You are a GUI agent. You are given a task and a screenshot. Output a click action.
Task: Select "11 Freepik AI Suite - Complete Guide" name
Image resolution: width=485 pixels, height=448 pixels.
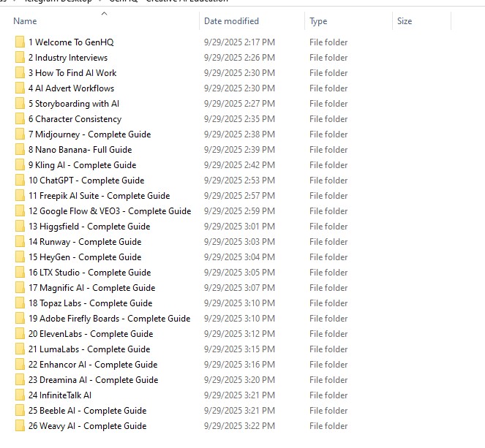point(99,196)
